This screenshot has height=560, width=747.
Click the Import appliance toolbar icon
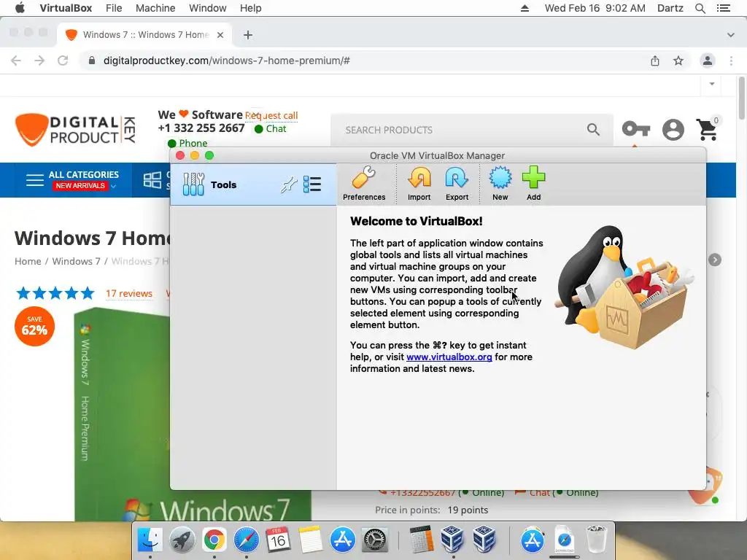[419, 184]
